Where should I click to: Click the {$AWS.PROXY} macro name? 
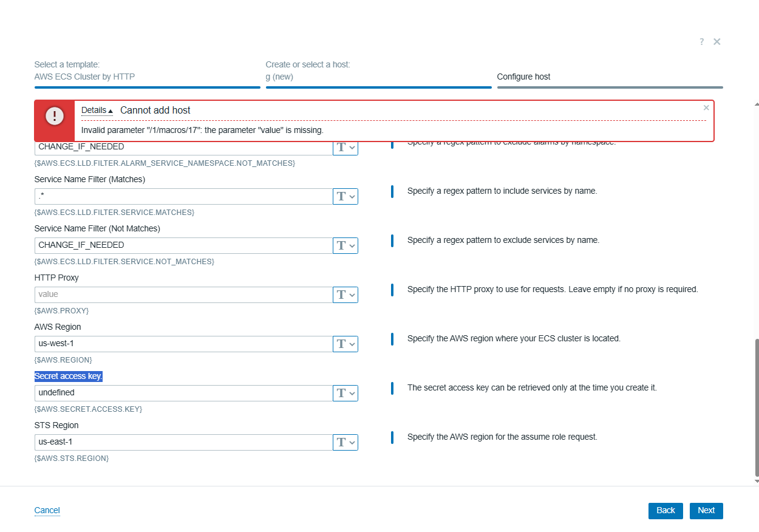point(62,311)
